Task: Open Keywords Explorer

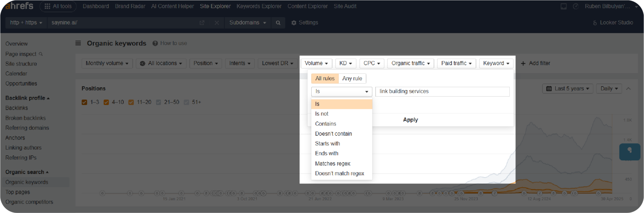Action: tap(259, 6)
